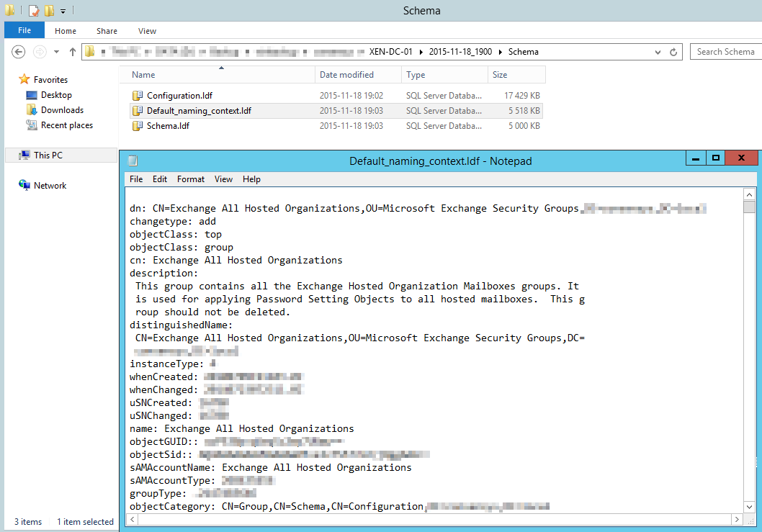762x532 pixels.
Task: Expand the address bar history dropdown
Action: [658, 52]
